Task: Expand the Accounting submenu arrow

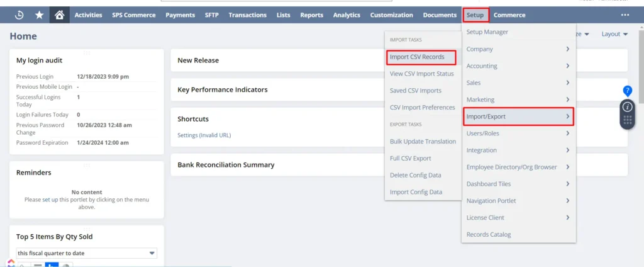Action: click(568, 66)
